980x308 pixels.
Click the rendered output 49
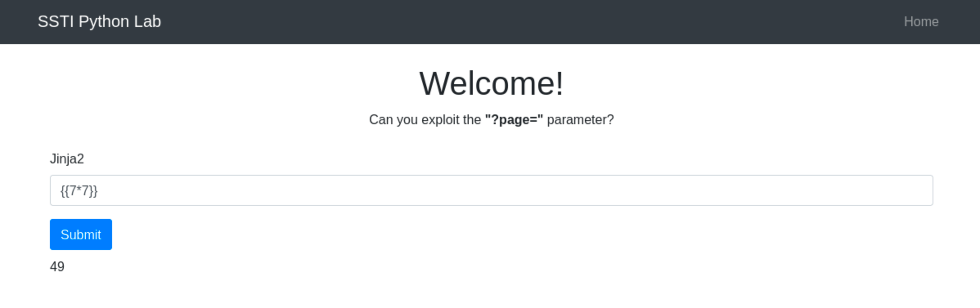click(57, 267)
